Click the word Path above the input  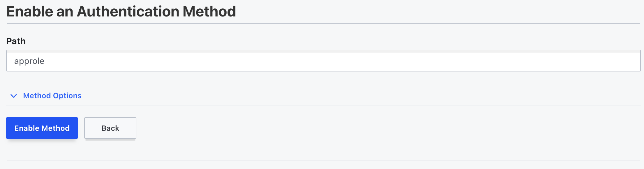(16, 41)
